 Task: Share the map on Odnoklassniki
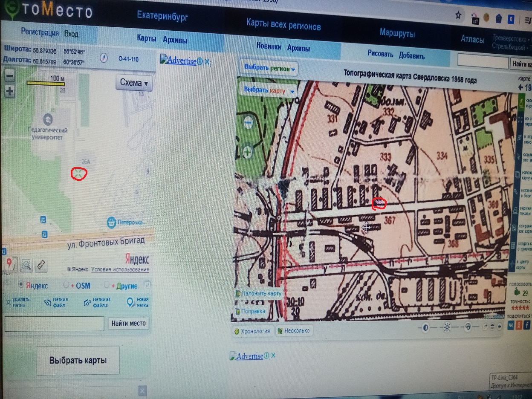pyautogui.click(x=519, y=325)
